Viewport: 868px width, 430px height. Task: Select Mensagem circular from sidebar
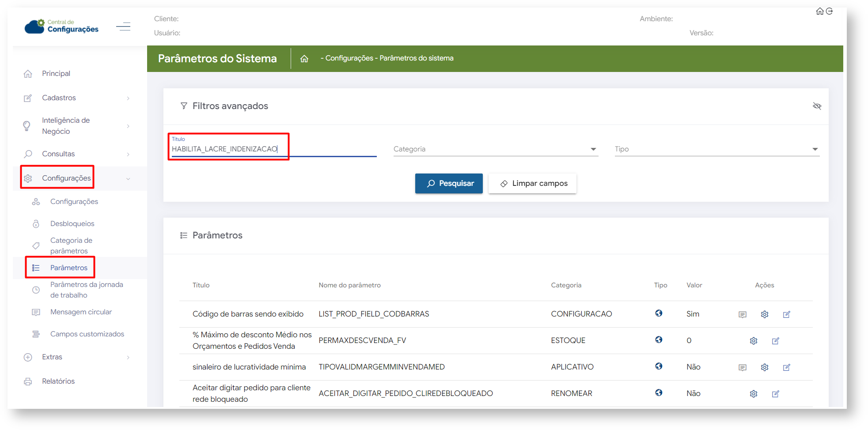click(81, 312)
